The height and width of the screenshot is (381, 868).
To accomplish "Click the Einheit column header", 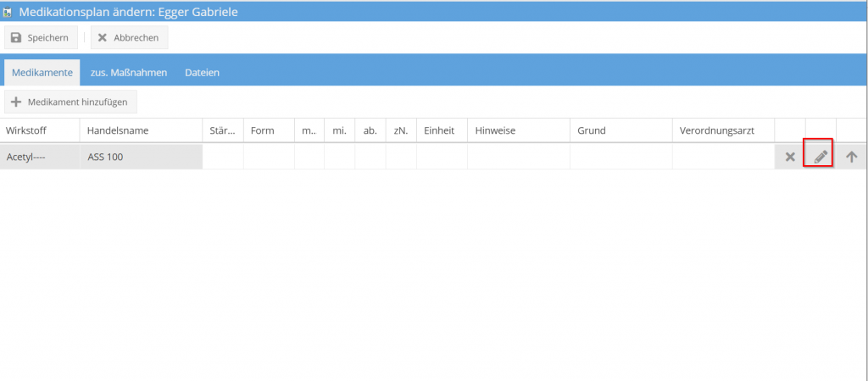I will coord(442,130).
